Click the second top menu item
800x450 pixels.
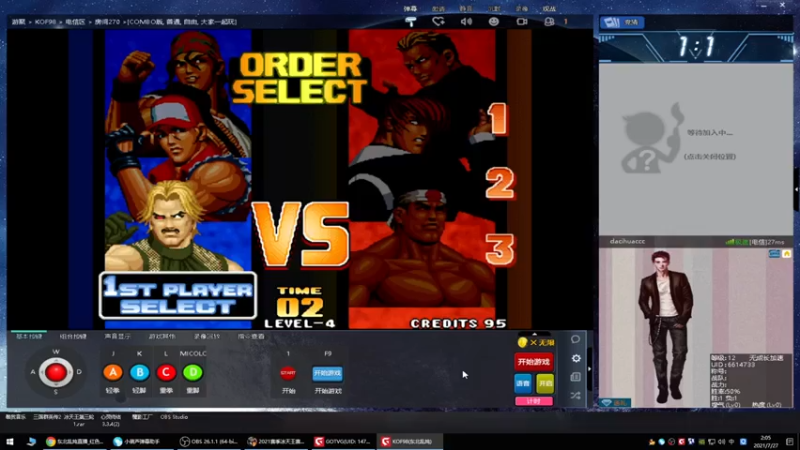[x=438, y=9]
